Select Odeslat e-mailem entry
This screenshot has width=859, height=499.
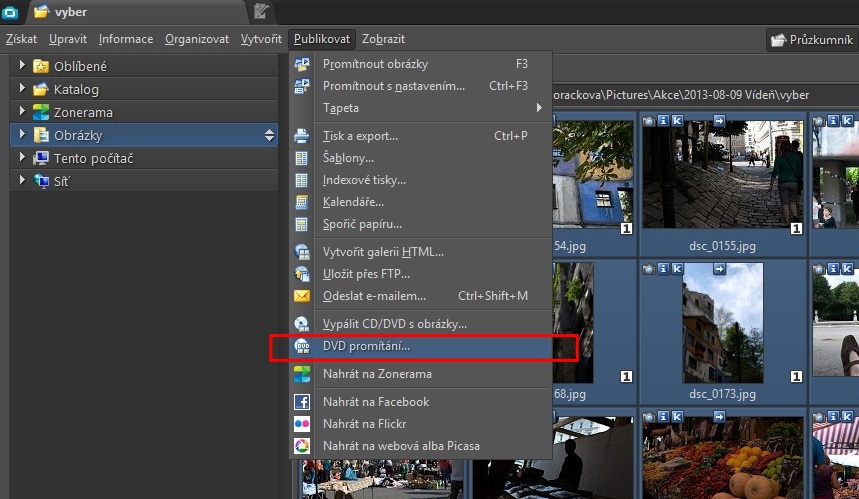(x=420, y=296)
